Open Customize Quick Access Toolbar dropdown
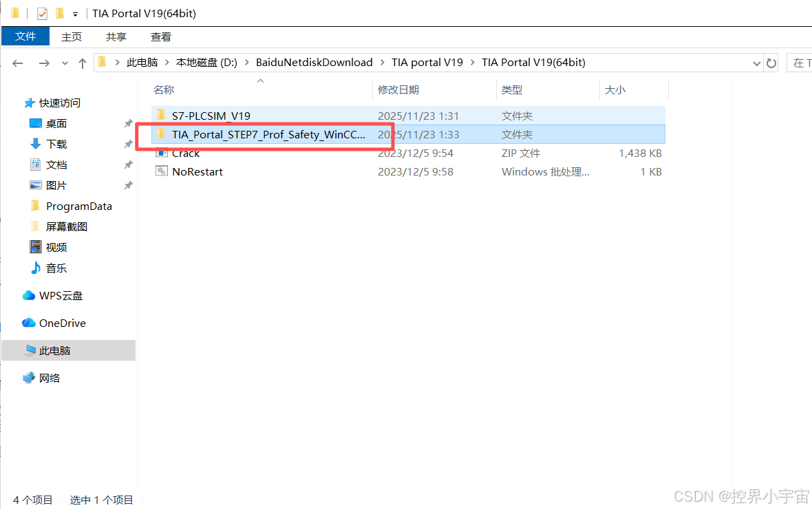 (75, 14)
